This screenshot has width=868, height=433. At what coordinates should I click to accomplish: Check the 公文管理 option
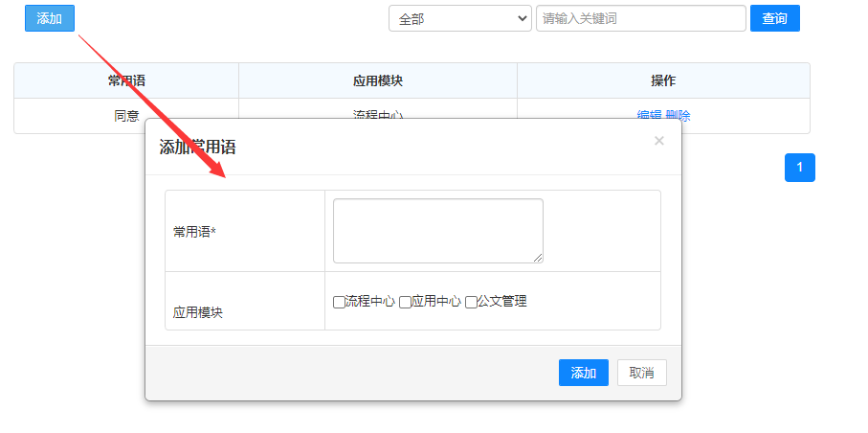point(471,302)
